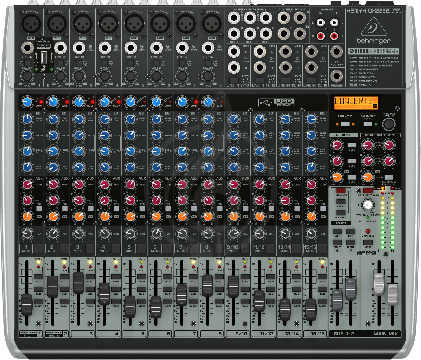421x360 pixels.
Task: Toggle the topmost button beside the channel 7 fader
Action: (x=194, y=276)
